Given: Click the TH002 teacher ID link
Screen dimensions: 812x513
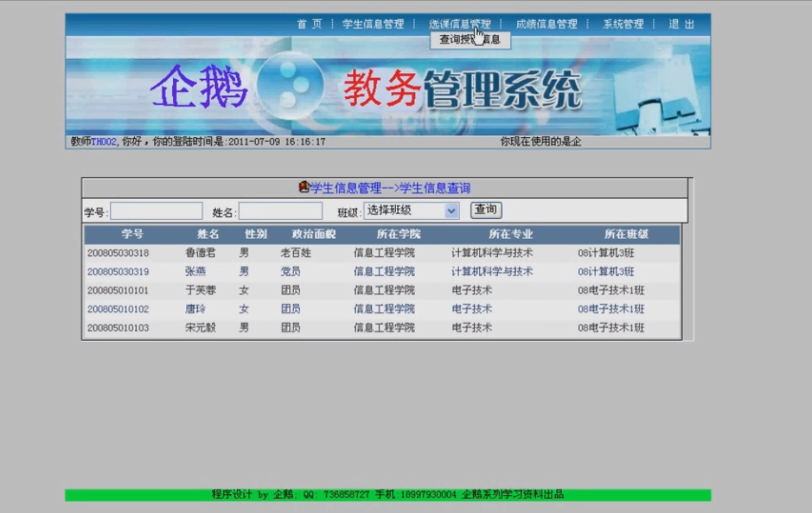Looking at the screenshot, I should (x=104, y=141).
